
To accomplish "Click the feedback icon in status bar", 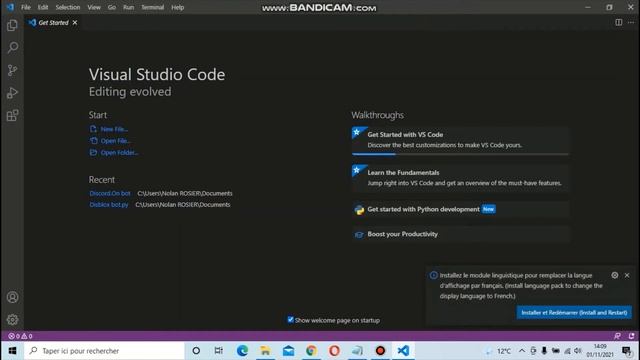I will (x=617, y=336).
